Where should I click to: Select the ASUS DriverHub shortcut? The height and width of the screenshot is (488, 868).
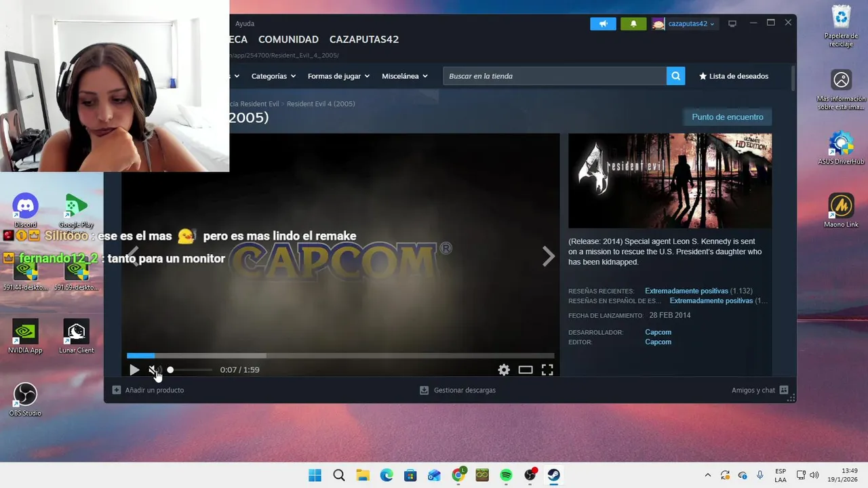pyautogui.click(x=841, y=148)
